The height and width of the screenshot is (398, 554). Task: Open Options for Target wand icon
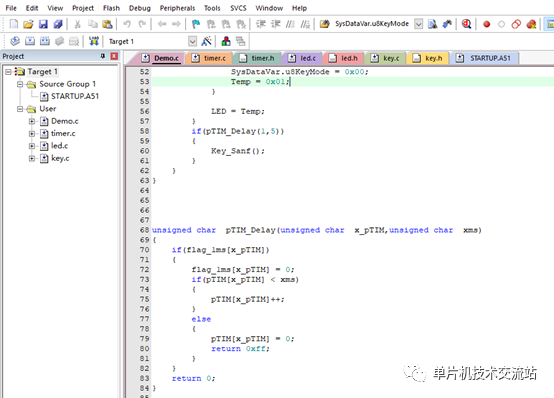(206, 41)
